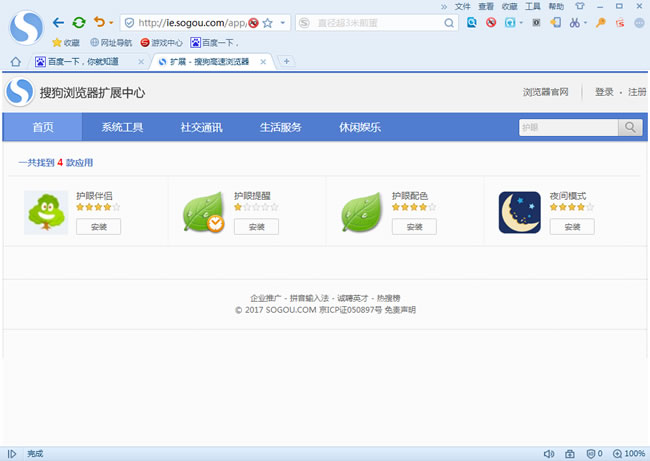Click the 护眼提醒 leaf with clock thumbnail

(x=203, y=212)
